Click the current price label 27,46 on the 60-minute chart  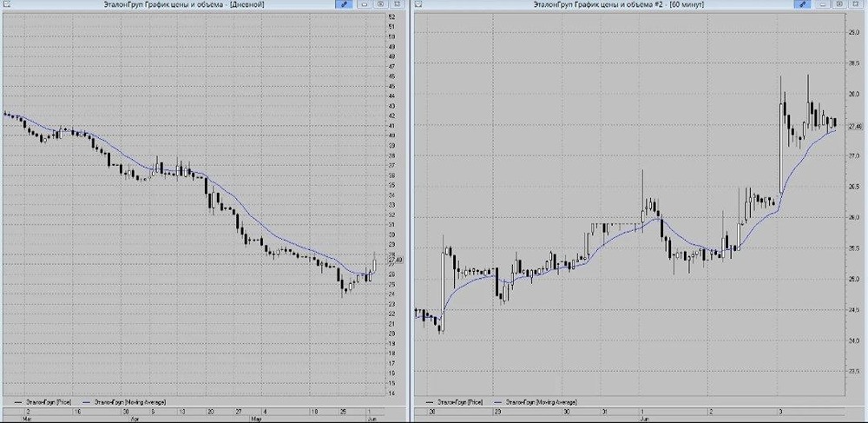(855, 127)
